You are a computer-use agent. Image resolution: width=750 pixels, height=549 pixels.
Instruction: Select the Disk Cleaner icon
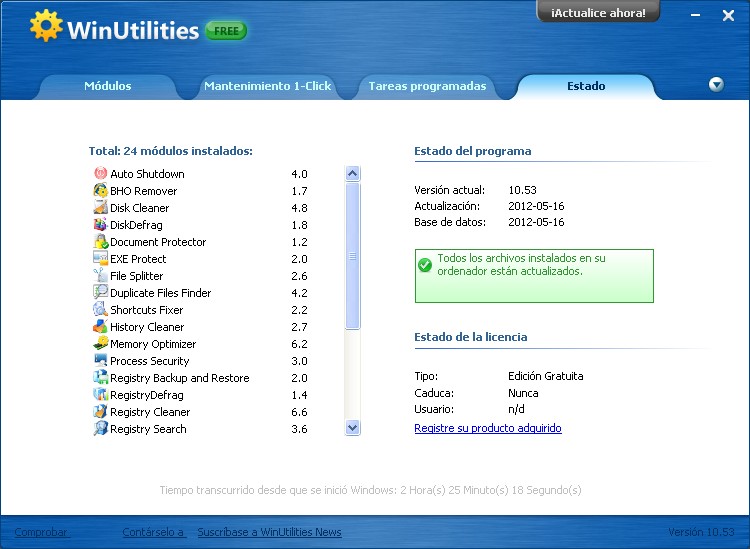100,207
